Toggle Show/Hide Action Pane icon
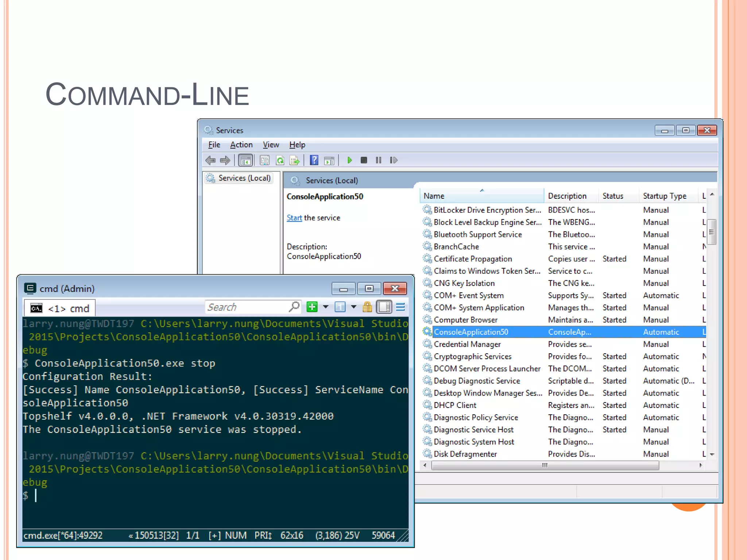The width and height of the screenshot is (747, 560). (329, 160)
